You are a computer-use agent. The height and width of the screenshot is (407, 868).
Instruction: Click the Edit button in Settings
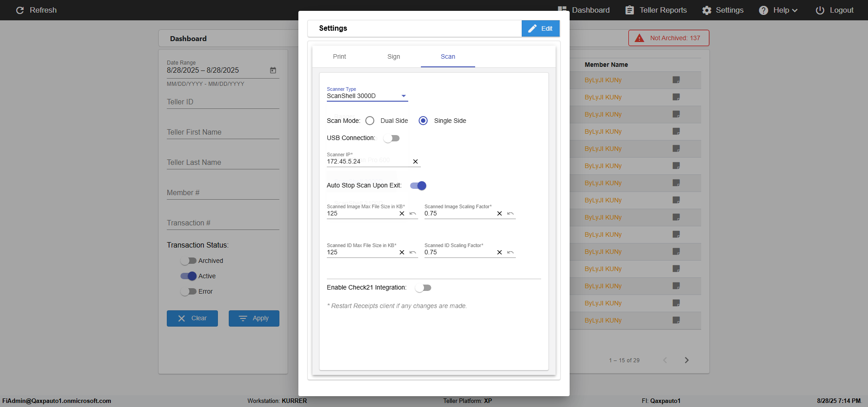point(541,28)
